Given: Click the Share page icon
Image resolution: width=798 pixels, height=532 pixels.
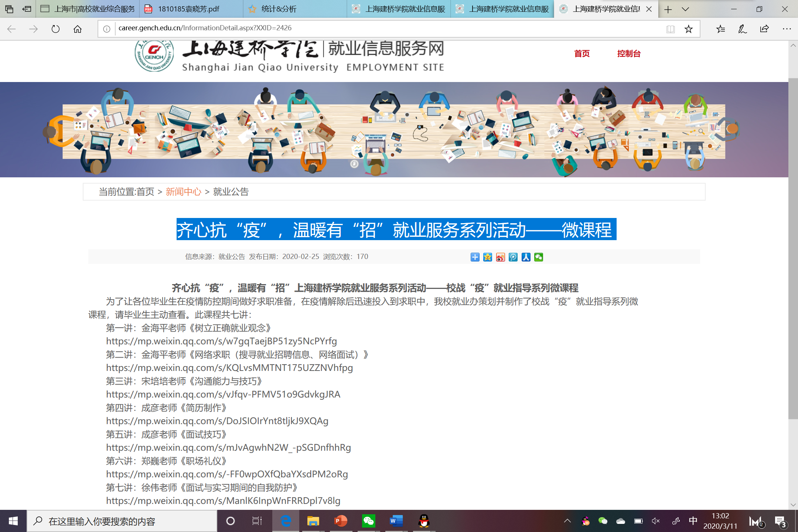Looking at the screenshot, I should click(764, 29).
